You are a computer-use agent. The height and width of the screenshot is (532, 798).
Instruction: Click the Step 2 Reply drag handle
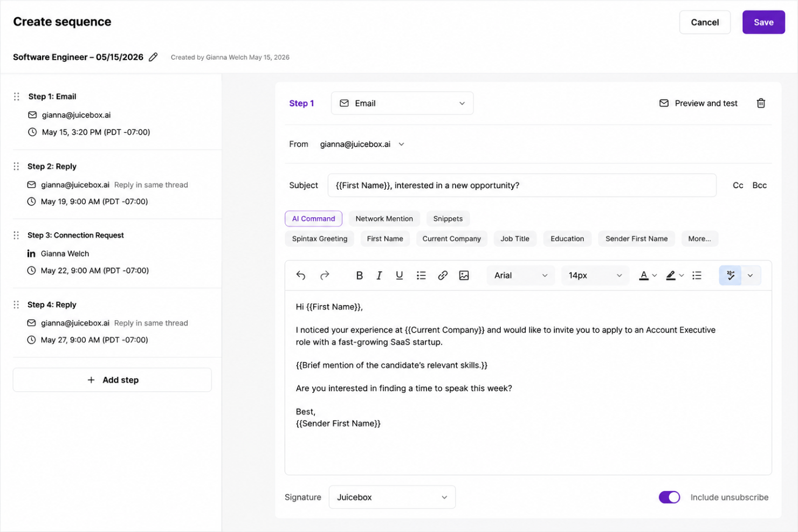16,167
